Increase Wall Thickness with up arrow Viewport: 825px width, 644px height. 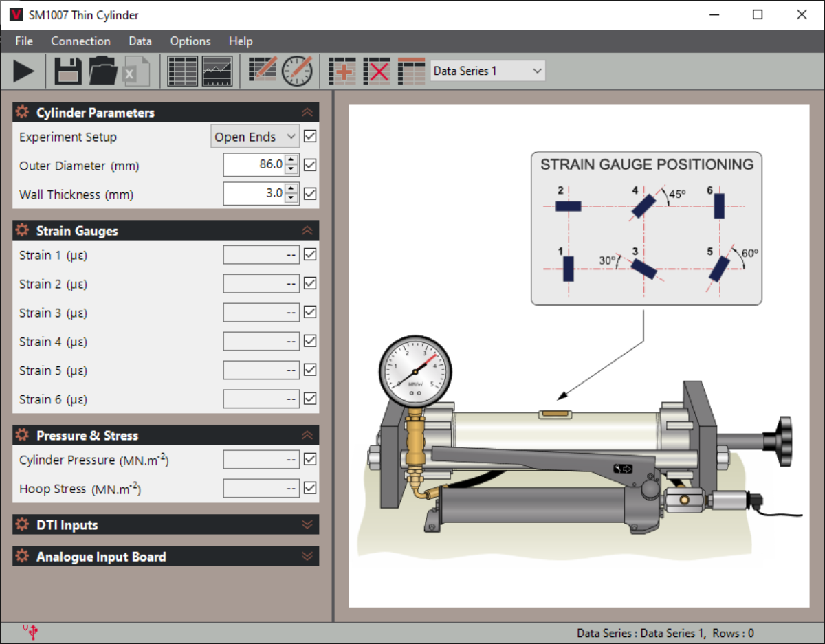coord(291,189)
